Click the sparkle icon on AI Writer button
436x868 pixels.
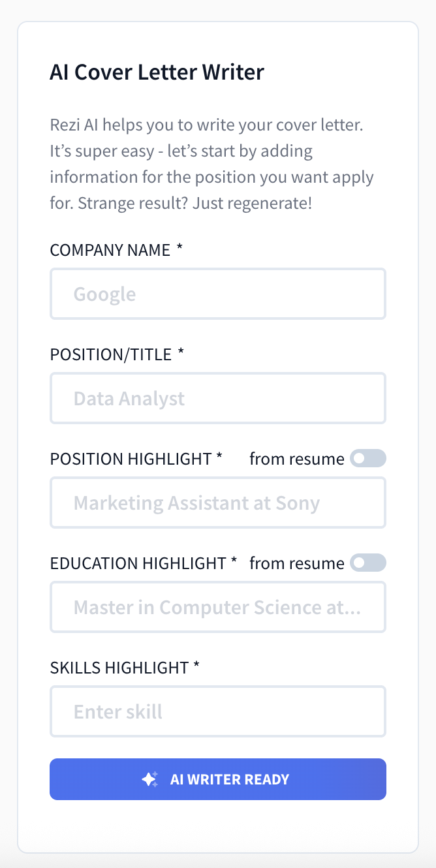pyautogui.click(x=149, y=779)
